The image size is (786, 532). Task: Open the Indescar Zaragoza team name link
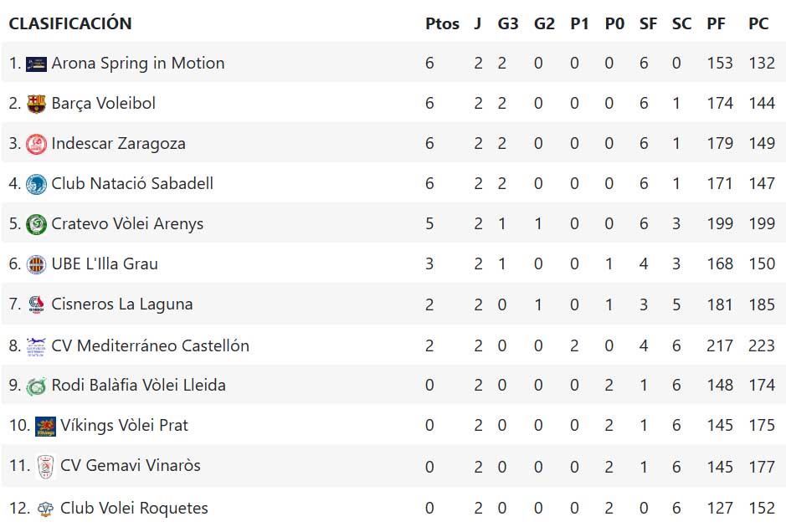pos(118,144)
